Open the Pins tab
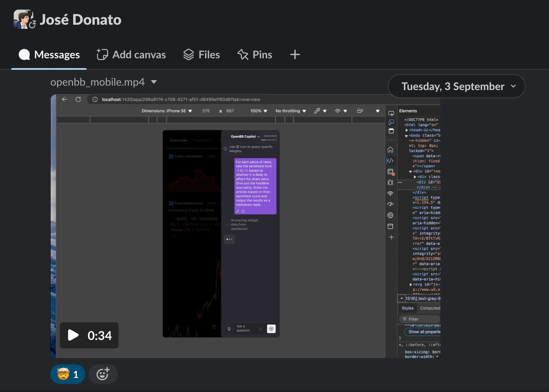Viewport: 549px width, 392px height. tap(255, 55)
